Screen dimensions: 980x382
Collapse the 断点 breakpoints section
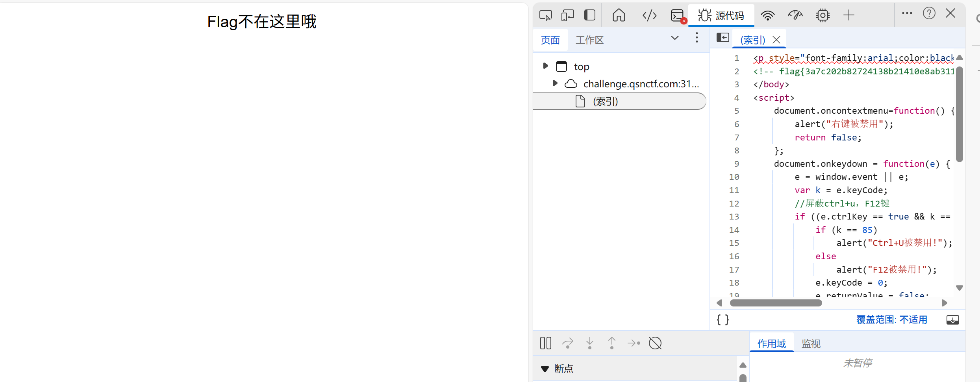[x=545, y=369]
